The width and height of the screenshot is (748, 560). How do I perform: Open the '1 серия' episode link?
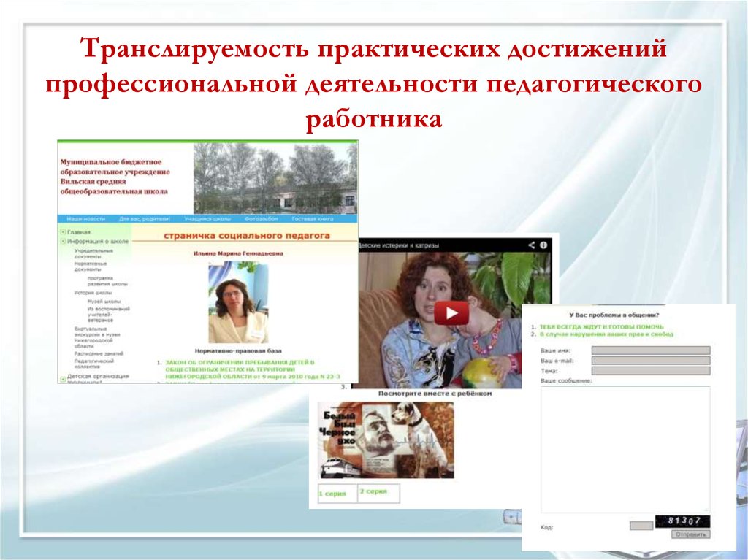[331, 494]
